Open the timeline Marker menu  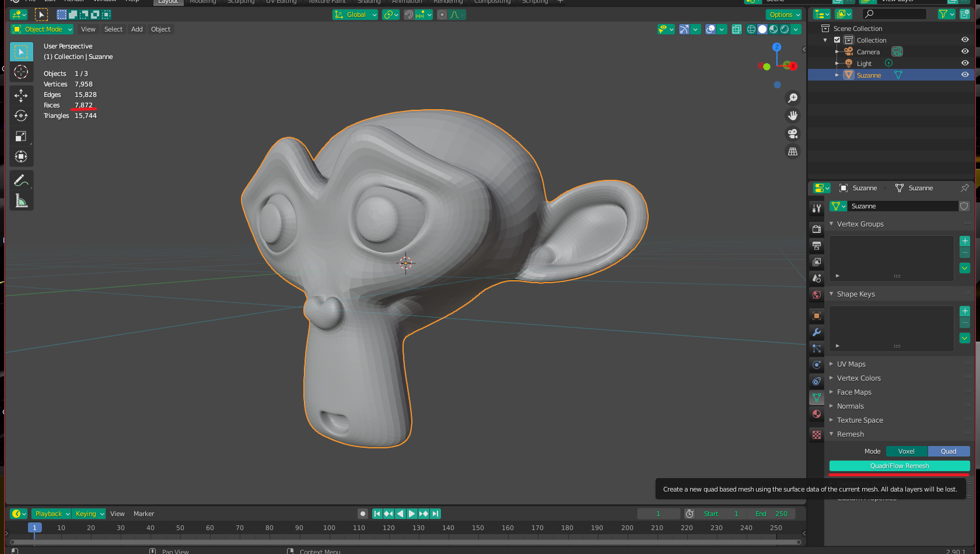[x=143, y=514]
